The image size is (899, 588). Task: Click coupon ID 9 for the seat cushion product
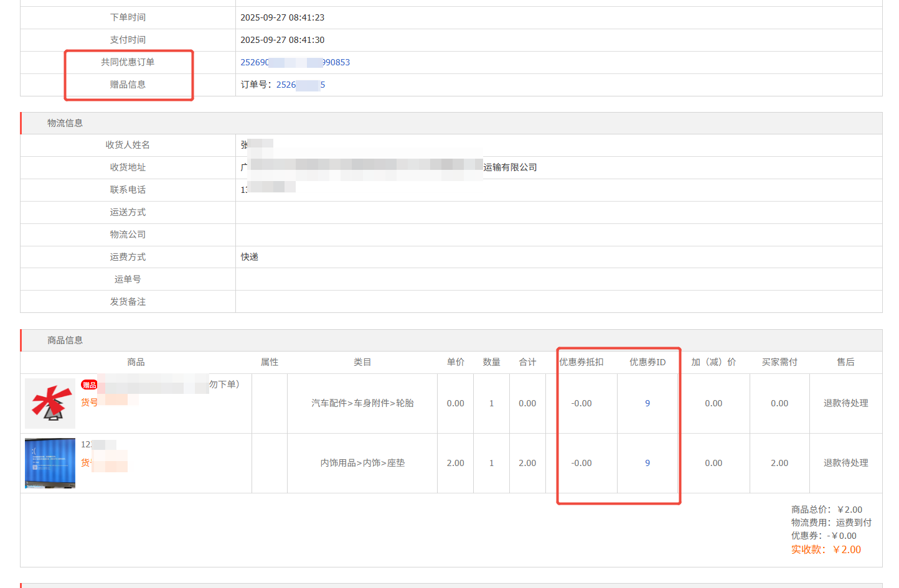click(647, 463)
